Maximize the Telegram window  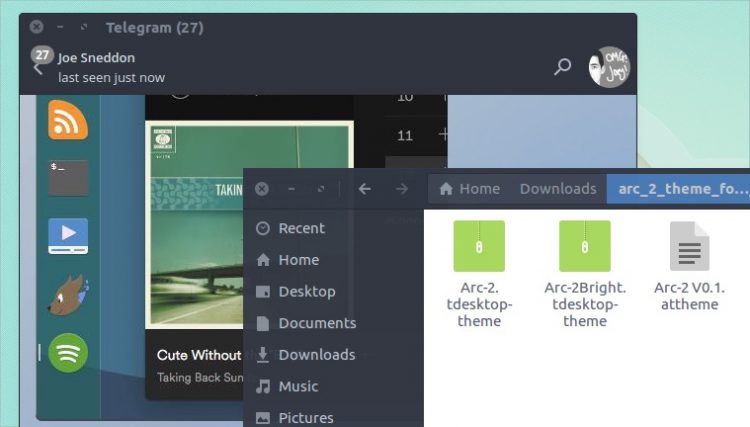pos(84,27)
